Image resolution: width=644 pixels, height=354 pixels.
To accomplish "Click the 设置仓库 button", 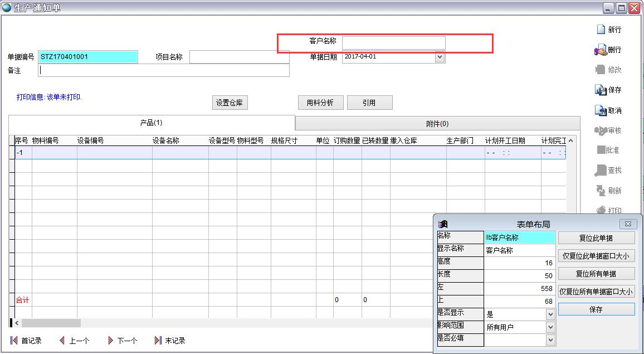I will pos(230,103).
